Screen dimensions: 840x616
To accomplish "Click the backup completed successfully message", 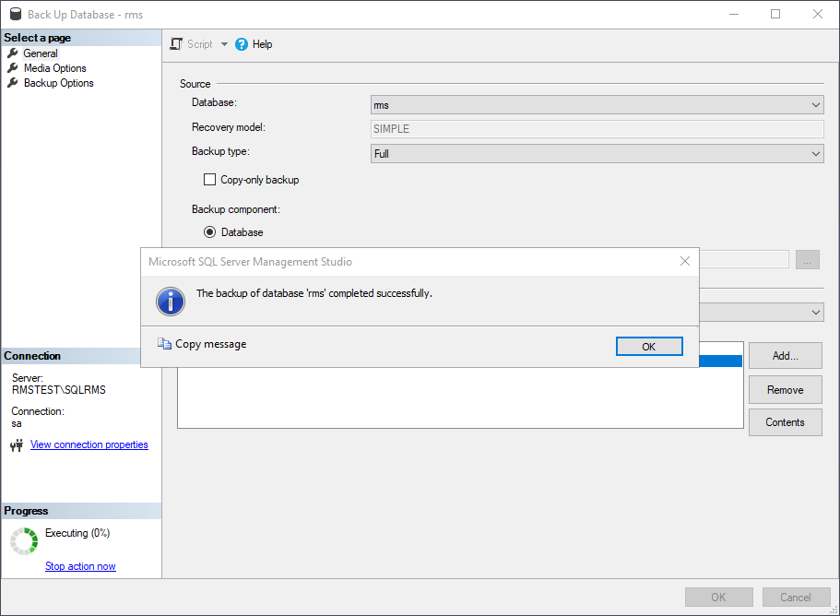I will click(314, 293).
